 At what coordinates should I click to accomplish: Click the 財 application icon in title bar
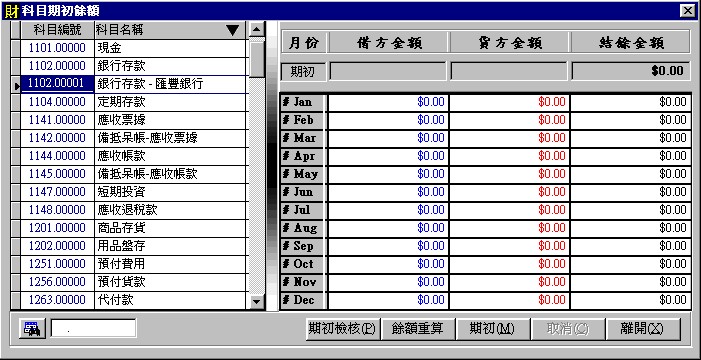[x=10, y=10]
